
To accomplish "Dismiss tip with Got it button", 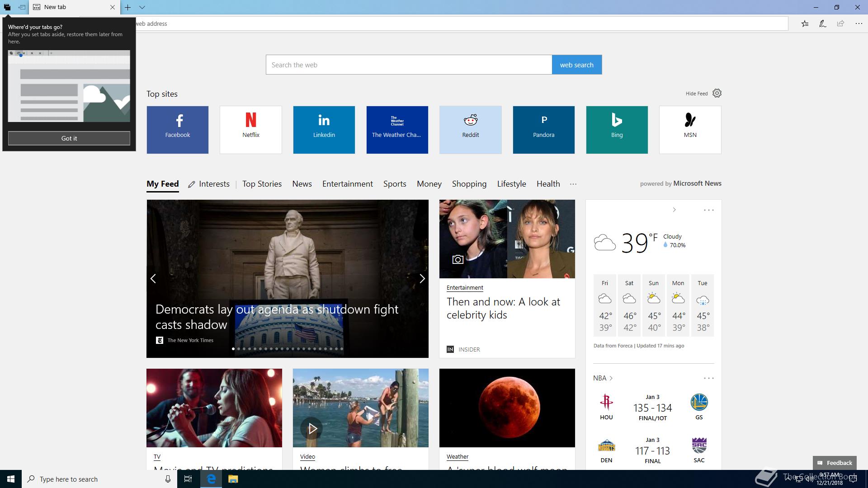I will (x=69, y=138).
